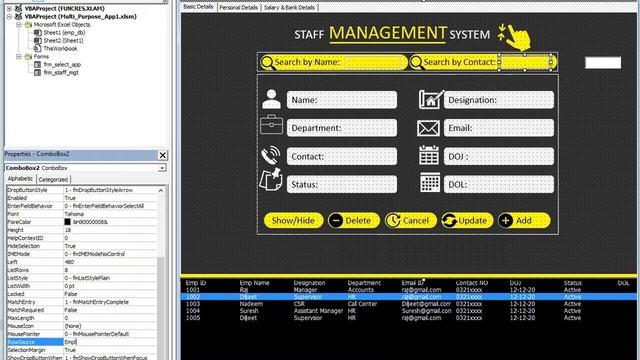640x360 pixels.
Task: Select the ListRows property row
Action: click(x=82, y=270)
